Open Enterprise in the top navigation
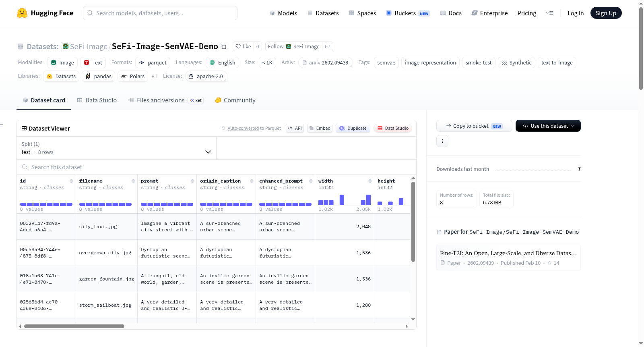This screenshot has width=644, height=347. click(489, 13)
